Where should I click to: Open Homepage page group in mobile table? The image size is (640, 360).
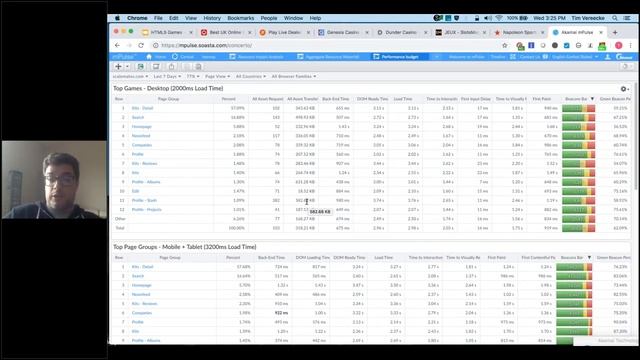[x=142, y=285]
